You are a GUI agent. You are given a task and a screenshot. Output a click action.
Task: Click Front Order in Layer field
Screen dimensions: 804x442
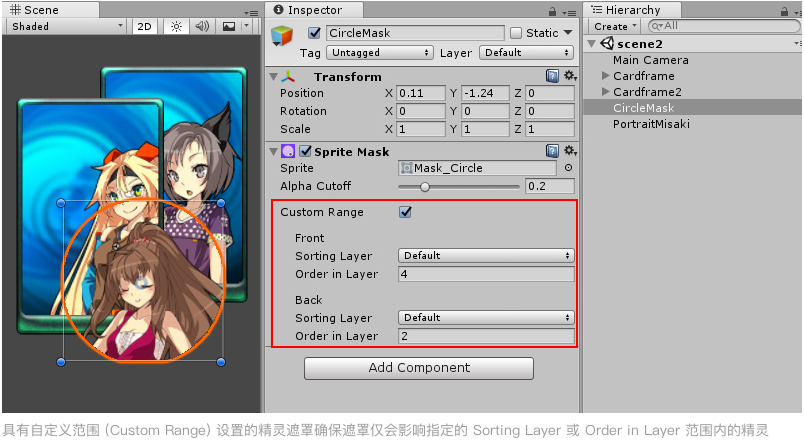[x=486, y=274]
